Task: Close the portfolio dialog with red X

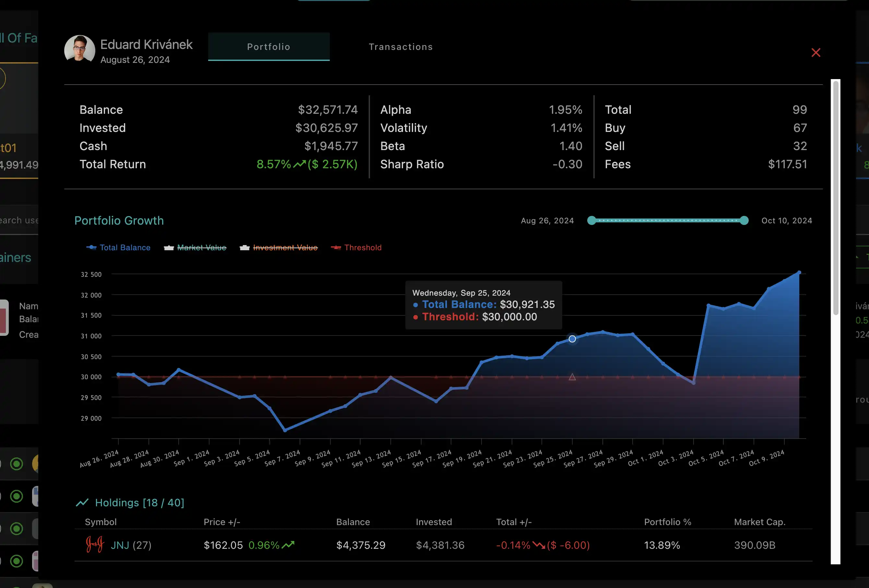Action: [815, 53]
